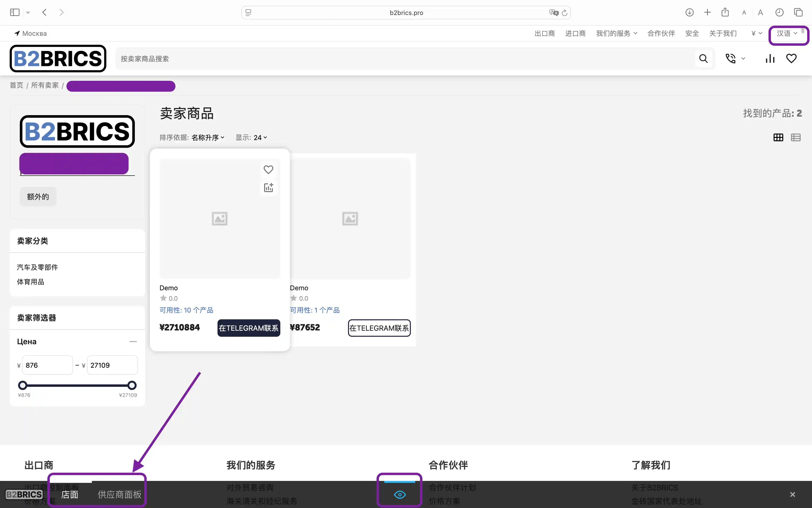Reload the b2brics.pro page
The height and width of the screenshot is (508, 812).
[565, 12]
